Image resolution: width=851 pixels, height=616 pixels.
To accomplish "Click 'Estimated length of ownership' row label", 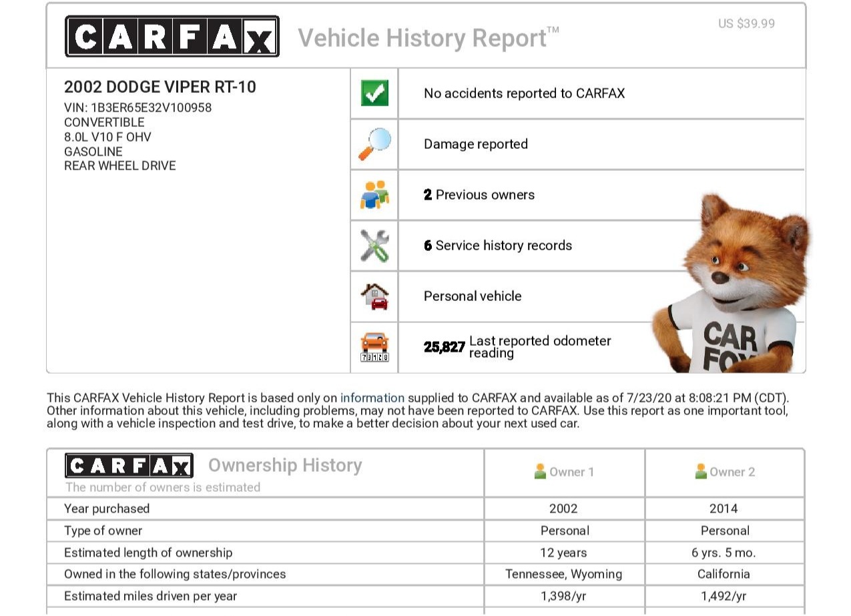I will point(148,553).
